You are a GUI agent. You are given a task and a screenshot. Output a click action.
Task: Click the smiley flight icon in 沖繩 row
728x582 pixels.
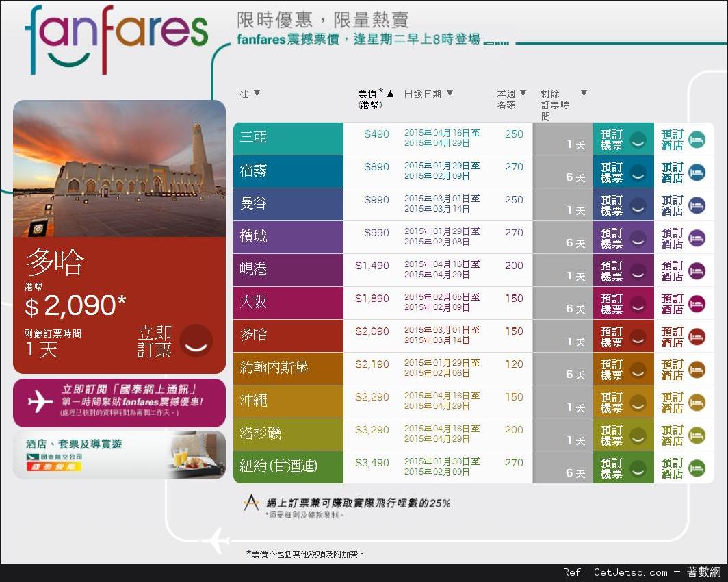pos(638,403)
